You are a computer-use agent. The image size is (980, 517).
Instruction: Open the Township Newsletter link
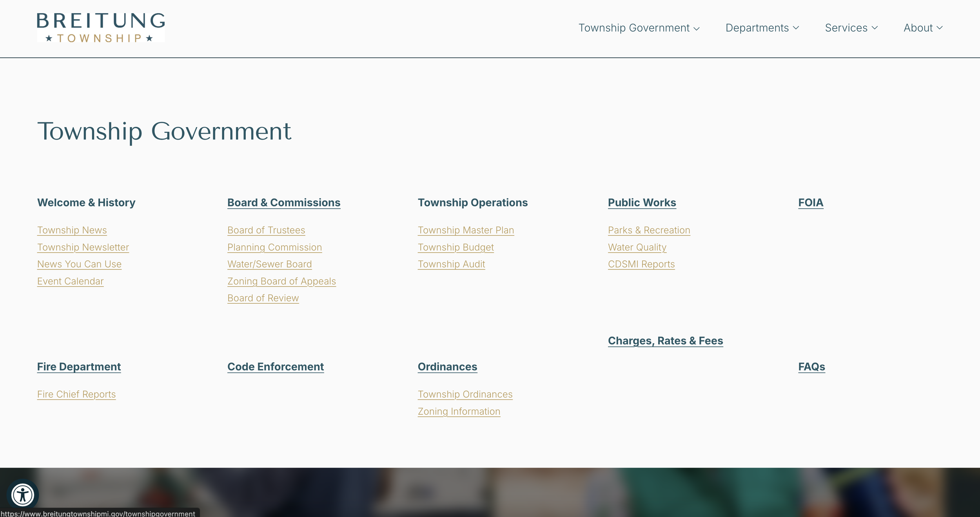pos(83,248)
